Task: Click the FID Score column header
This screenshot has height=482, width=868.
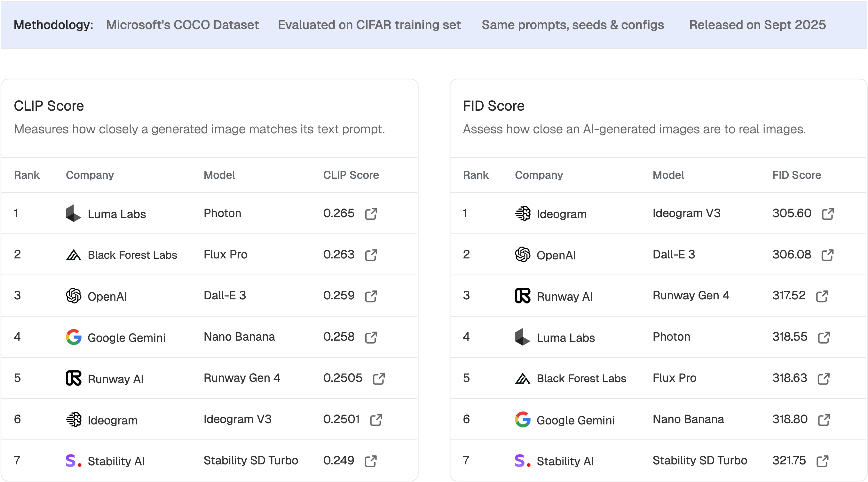Action: pos(796,175)
